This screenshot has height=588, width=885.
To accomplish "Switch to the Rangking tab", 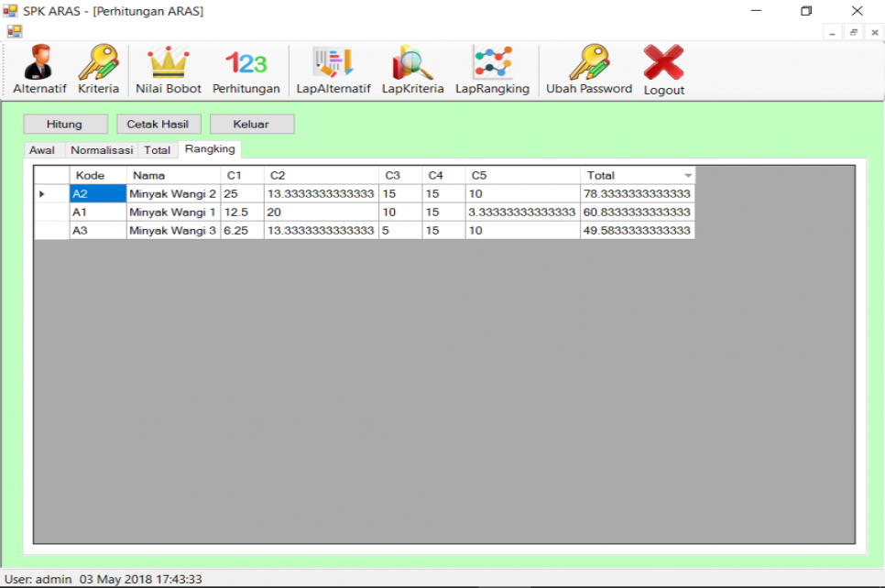I will click(x=210, y=148).
